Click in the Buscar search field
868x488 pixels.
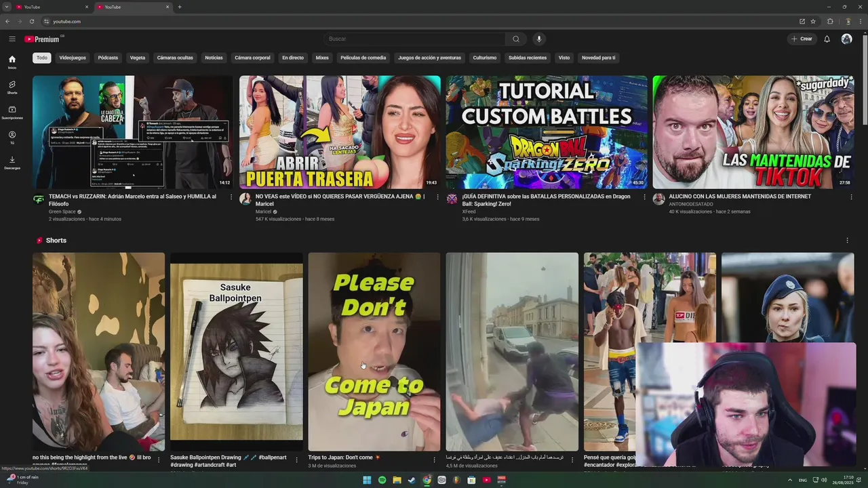click(414, 39)
